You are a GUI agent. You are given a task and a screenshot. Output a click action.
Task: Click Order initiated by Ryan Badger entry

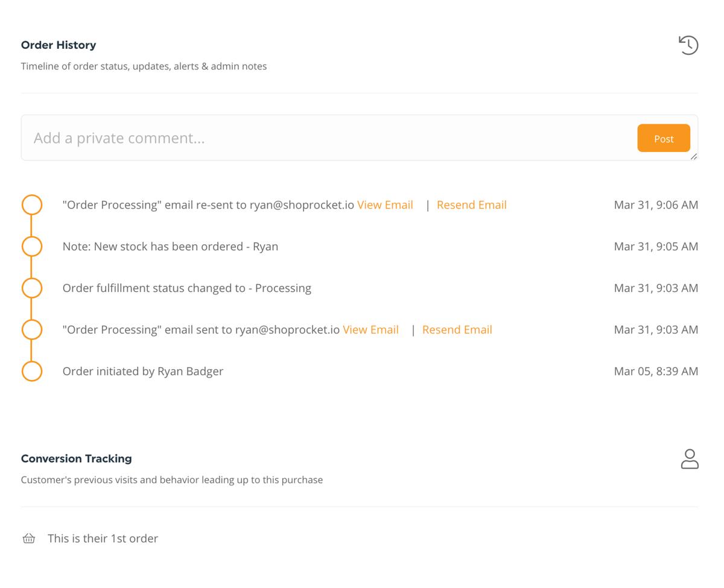[x=143, y=371]
